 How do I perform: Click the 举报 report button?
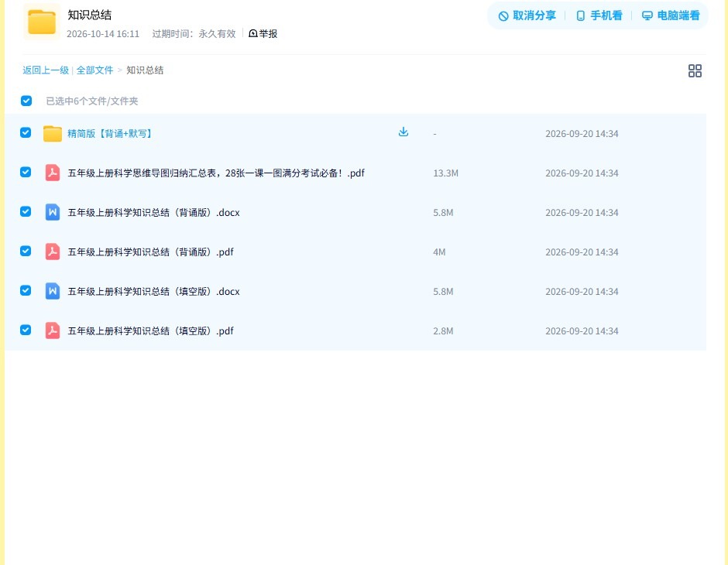point(263,33)
